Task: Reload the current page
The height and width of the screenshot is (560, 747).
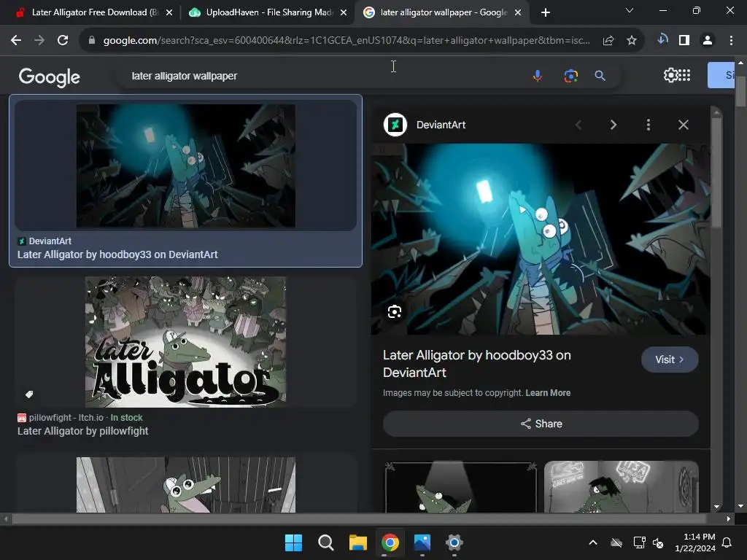Action: coord(63,41)
